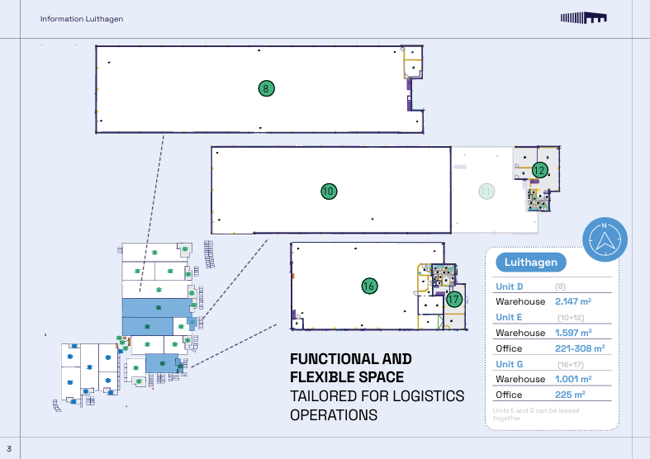The image size is (650, 459).
Task: Select the 'Unit D' heading
Action: pyautogui.click(x=509, y=287)
